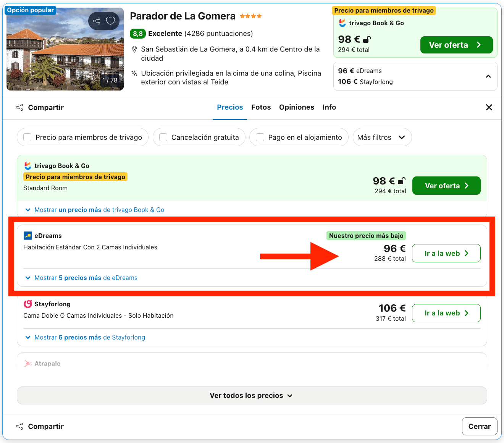Image resolution: width=504 pixels, height=443 pixels.
Task: Go to eDreams web via Ir a la web
Action: click(x=446, y=253)
